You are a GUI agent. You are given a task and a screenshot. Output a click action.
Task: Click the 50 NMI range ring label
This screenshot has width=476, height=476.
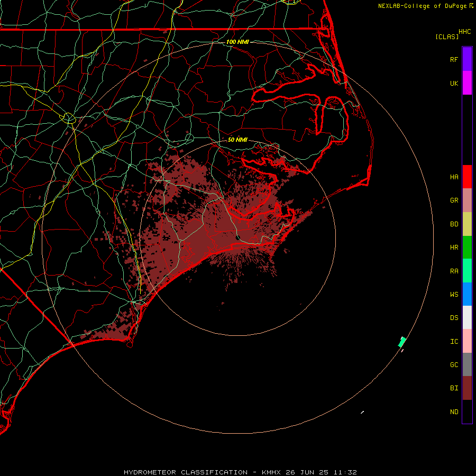tap(237, 140)
